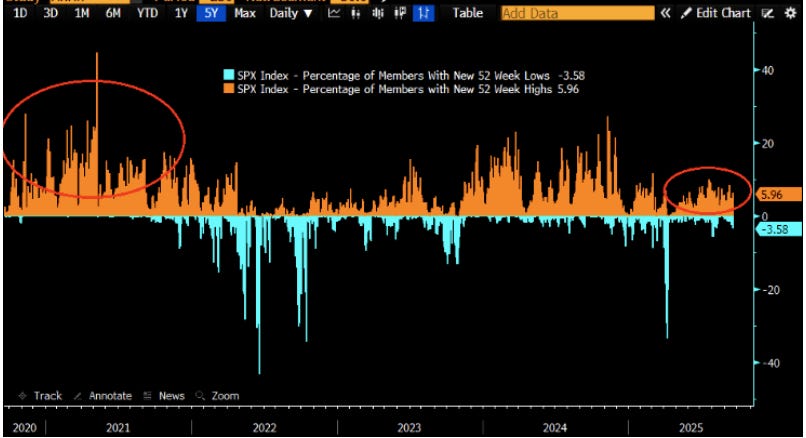Click the orange 52 Week Highs legend swatch
Image resolution: width=806 pixels, height=438 pixels.
coord(228,88)
